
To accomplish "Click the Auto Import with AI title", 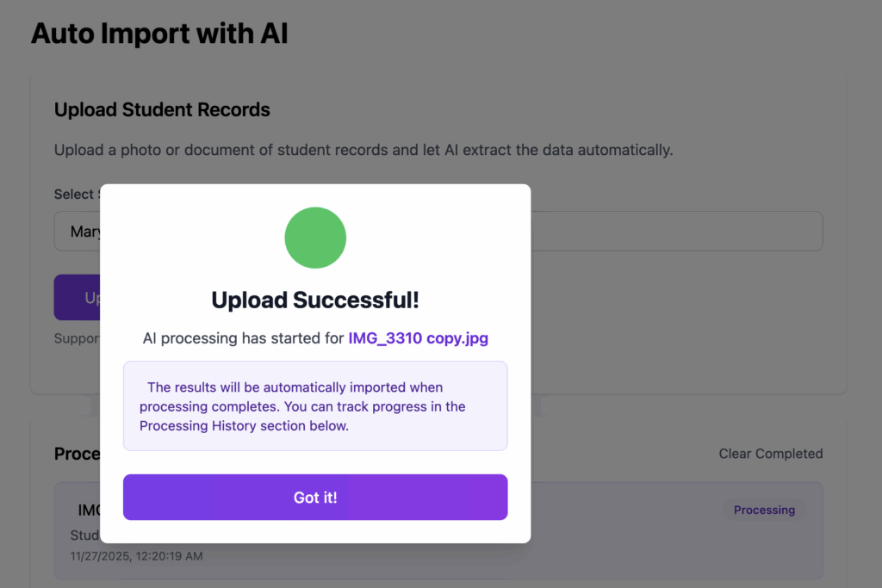I will [x=159, y=34].
